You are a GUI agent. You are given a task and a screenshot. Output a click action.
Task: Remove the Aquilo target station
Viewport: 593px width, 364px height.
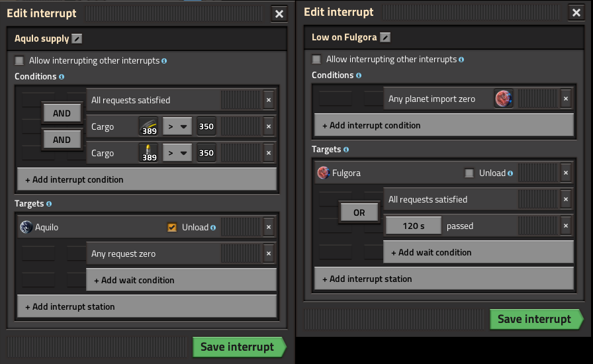coord(268,227)
